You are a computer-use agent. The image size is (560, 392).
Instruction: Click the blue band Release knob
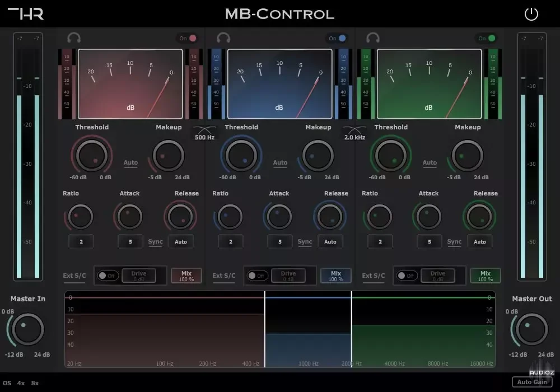tap(330, 217)
